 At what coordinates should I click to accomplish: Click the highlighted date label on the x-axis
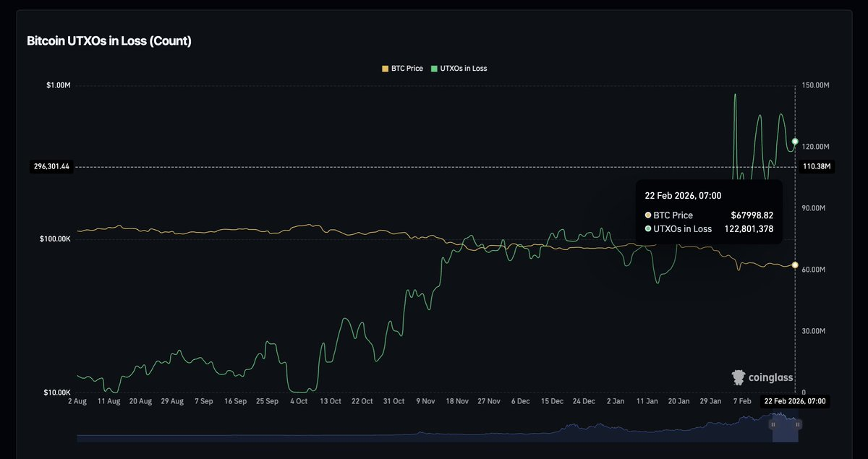tap(794, 401)
